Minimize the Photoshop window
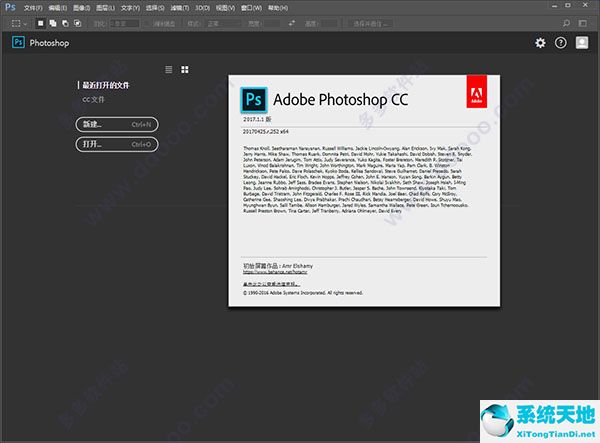The width and height of the screenshot is (600, 443). point(554,6)
